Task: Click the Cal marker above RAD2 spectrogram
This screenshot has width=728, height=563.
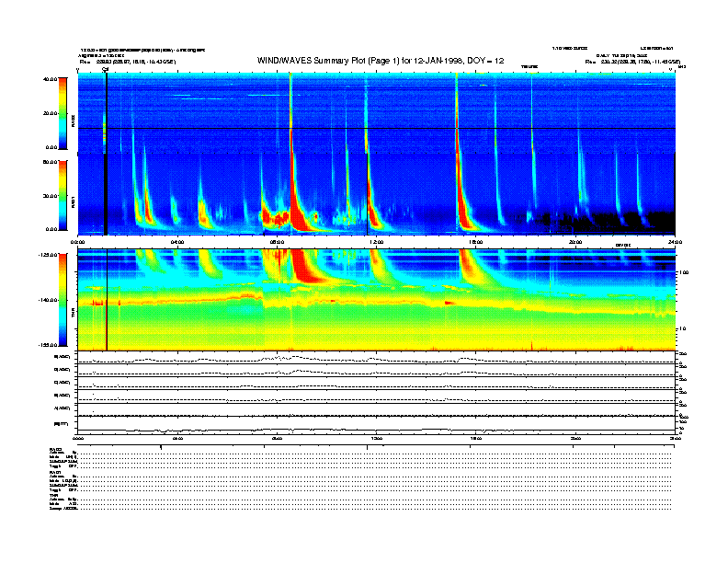Action: point(106,69)
